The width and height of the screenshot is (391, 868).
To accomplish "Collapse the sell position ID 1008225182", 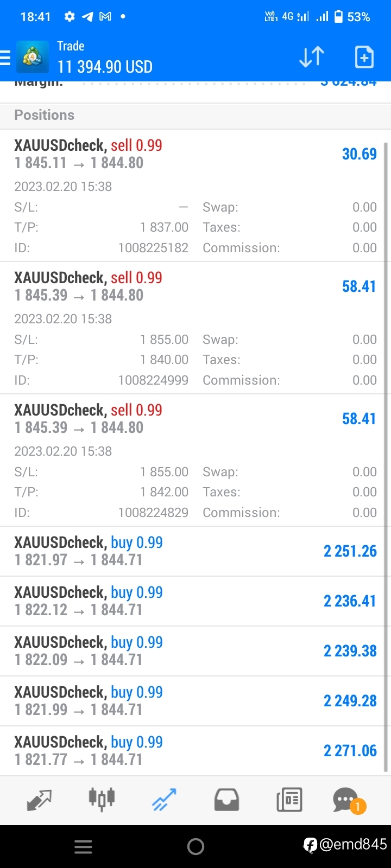I will (195, 196).
